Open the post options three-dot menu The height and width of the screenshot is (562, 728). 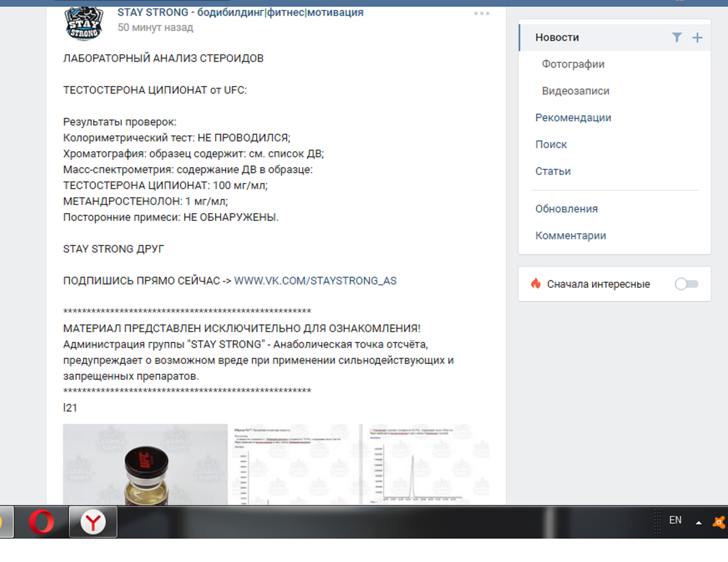(x=481, y=14)
